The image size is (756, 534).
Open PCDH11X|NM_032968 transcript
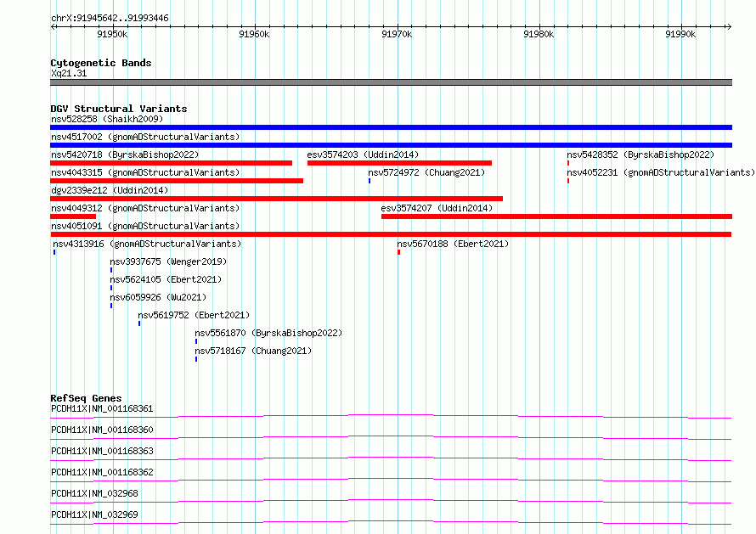pyautogui.click(x=94, y=493)
